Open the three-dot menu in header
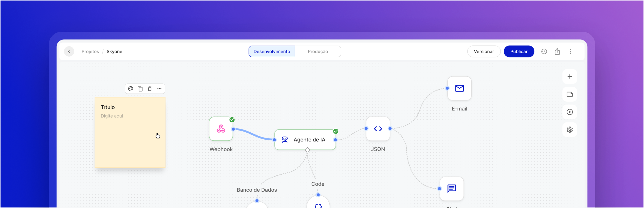Screen dimensions: 644x208 click(571, 51)
